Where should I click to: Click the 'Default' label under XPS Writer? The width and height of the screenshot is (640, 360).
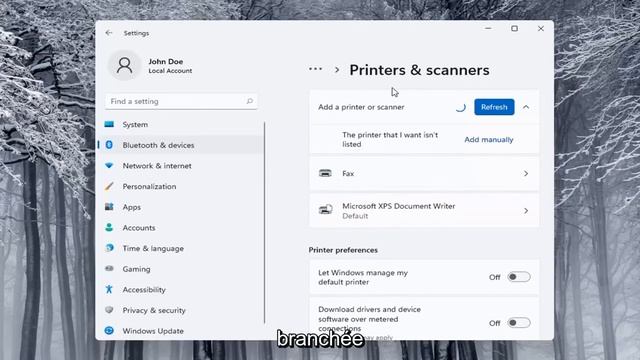355,216
